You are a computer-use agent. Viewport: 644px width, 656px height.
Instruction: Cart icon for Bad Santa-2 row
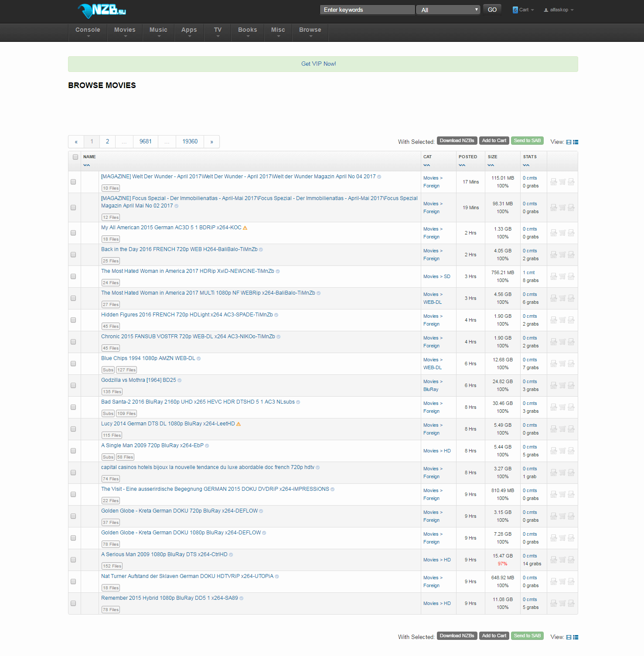click(562, 407)
